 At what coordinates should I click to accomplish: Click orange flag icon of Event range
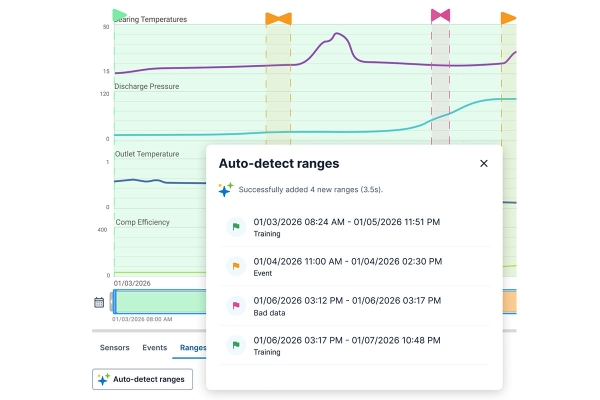[x=236, y=266]
